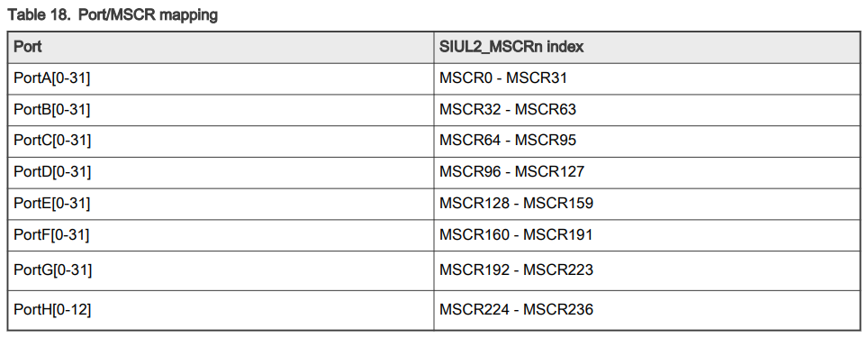868x338 pixels.
Task: Select the PortD[0-31] row label
Action: (52, 172)
